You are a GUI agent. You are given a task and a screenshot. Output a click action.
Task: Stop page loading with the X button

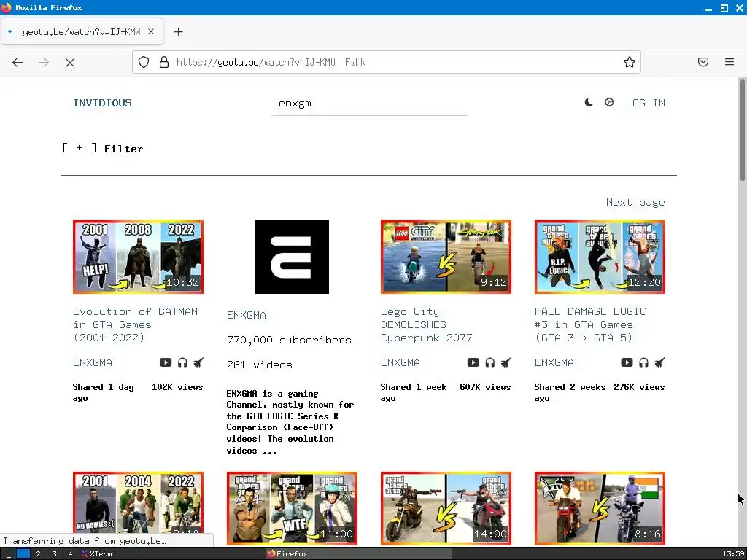pyautogui.click(x=70, y=63)
